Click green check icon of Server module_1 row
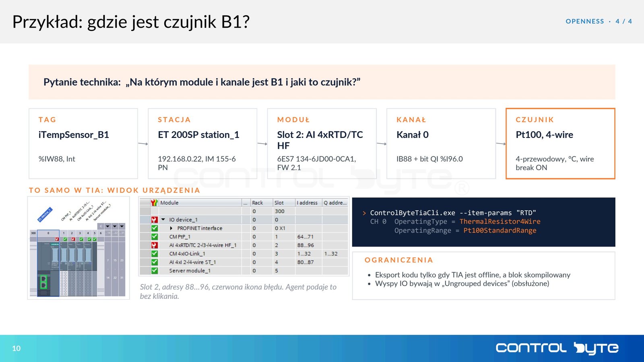This screenshot has height=362, width=644. 154,270
